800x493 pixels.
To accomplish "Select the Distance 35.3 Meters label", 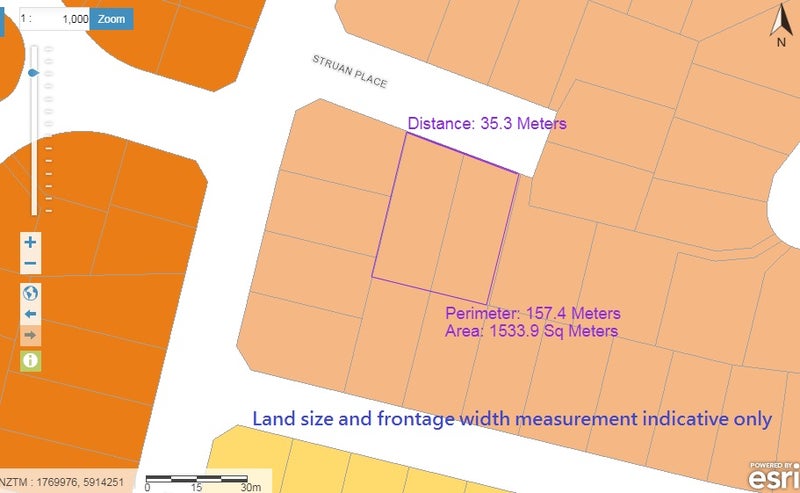I will coord(487,124).
